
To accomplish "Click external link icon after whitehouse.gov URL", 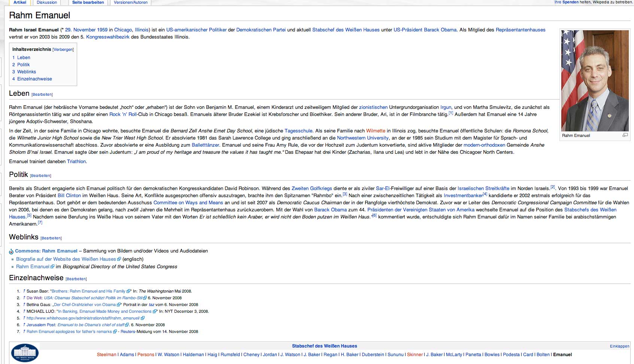I will pos(143,318).
